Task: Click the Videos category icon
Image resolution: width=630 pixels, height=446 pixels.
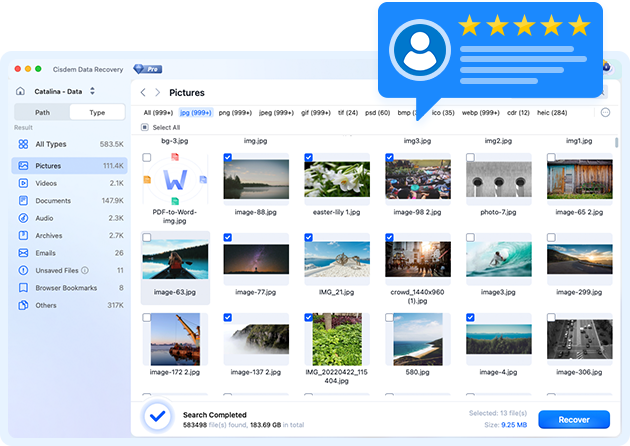Action: tap(23, 183)
